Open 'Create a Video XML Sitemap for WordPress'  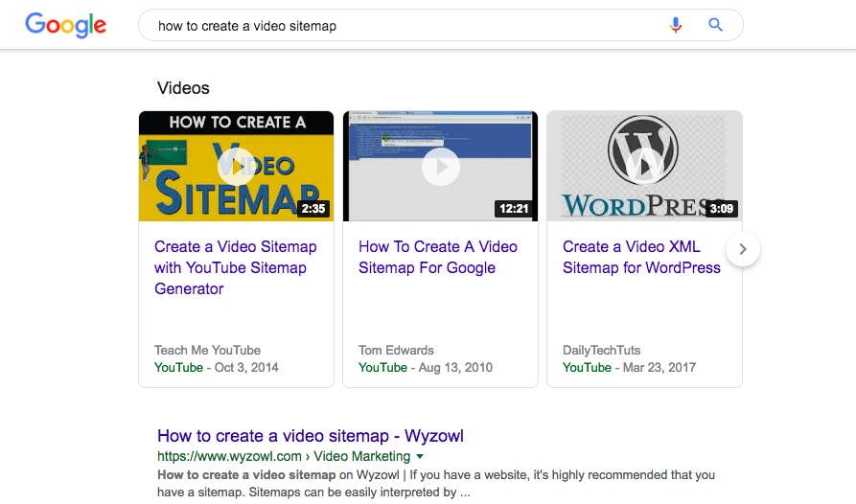point(641,258)
